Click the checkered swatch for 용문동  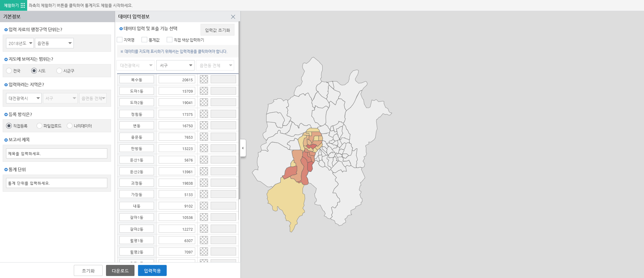tap(204, 137)
